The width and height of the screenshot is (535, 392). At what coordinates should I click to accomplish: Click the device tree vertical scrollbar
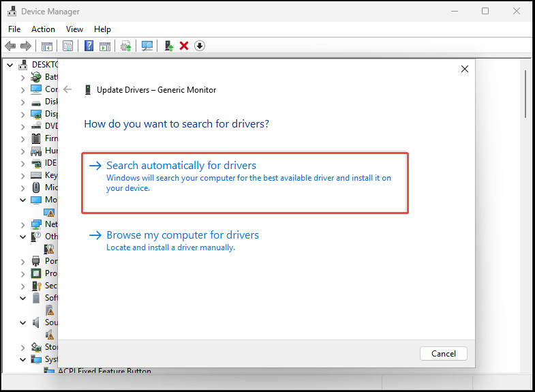(525, 94)
